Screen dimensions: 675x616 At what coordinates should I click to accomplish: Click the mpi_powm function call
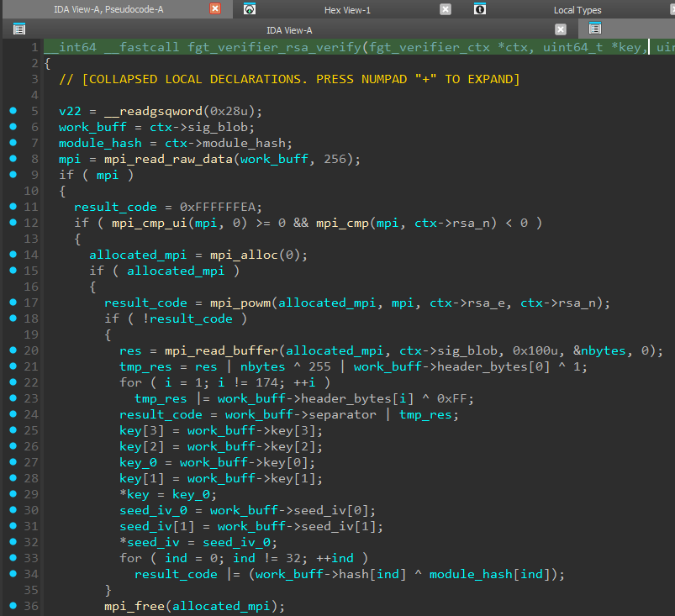click(x=238, y=303)
